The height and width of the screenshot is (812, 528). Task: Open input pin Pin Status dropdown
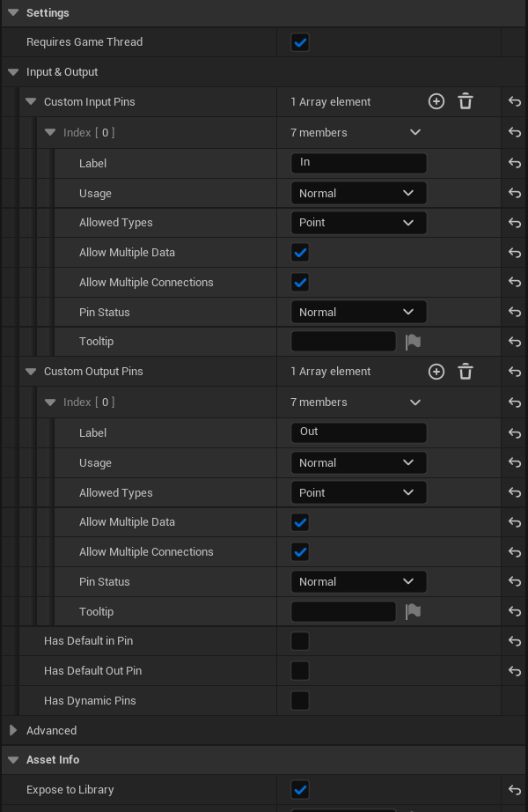click(x=358, y=313)
